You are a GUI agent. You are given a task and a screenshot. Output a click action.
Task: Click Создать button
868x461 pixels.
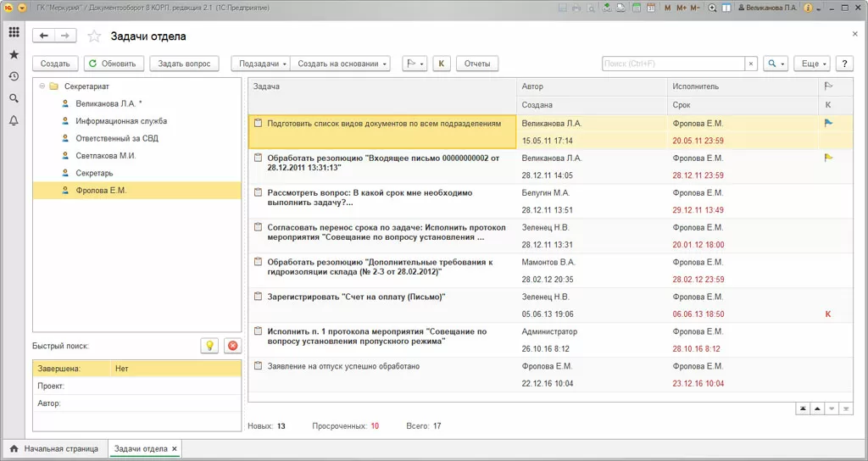click(x=55, y=64)
